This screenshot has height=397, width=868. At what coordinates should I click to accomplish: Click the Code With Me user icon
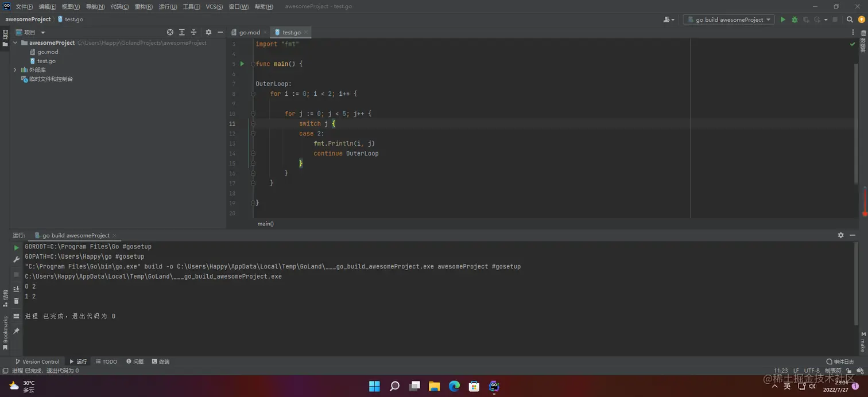tap(668, 20)
